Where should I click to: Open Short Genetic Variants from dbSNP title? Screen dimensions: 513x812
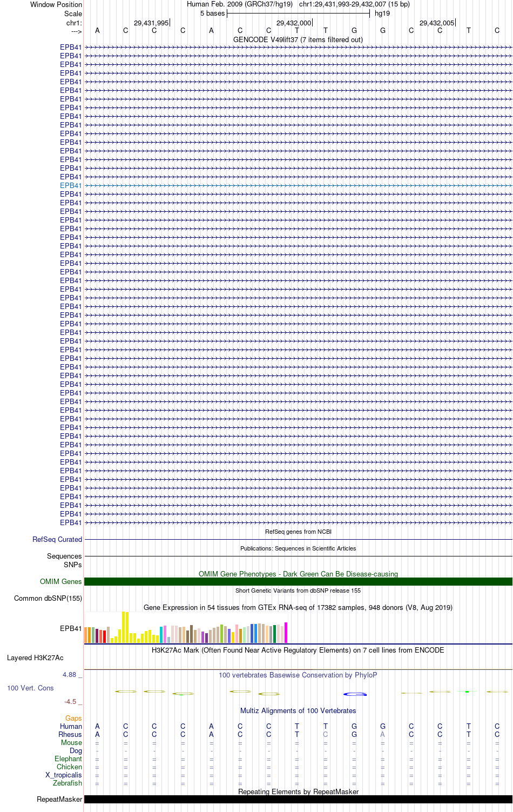[x=298, y=590]
